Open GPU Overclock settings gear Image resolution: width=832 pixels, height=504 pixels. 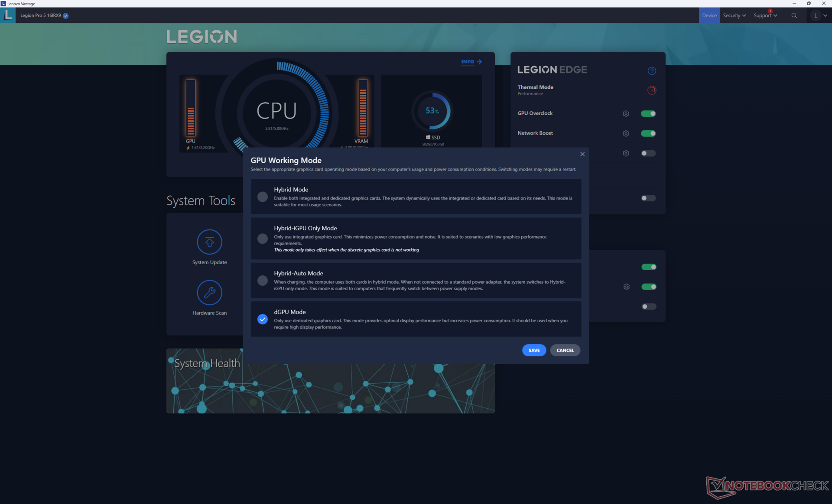[626, 113]
